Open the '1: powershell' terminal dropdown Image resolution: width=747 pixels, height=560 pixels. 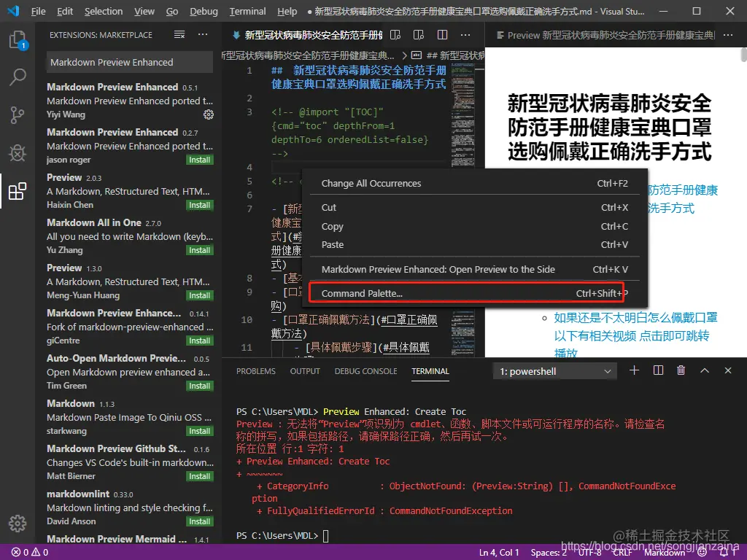(553, 370)
